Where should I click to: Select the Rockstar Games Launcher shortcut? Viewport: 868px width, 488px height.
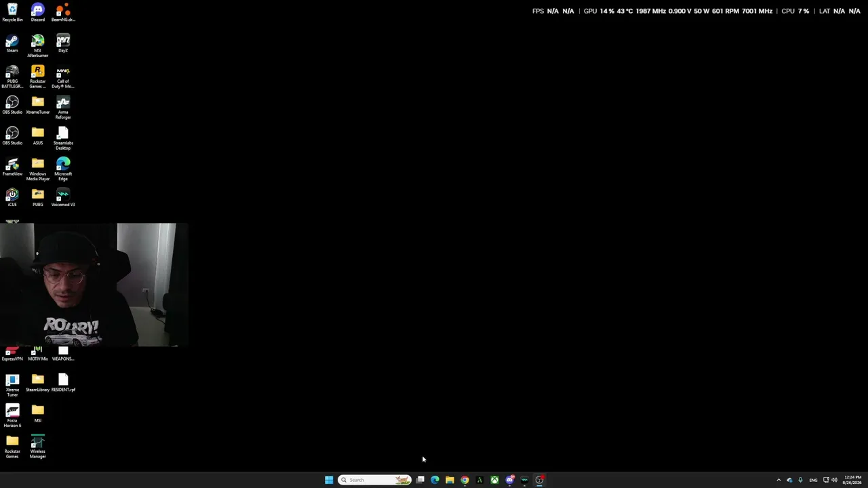click(38, 77)
